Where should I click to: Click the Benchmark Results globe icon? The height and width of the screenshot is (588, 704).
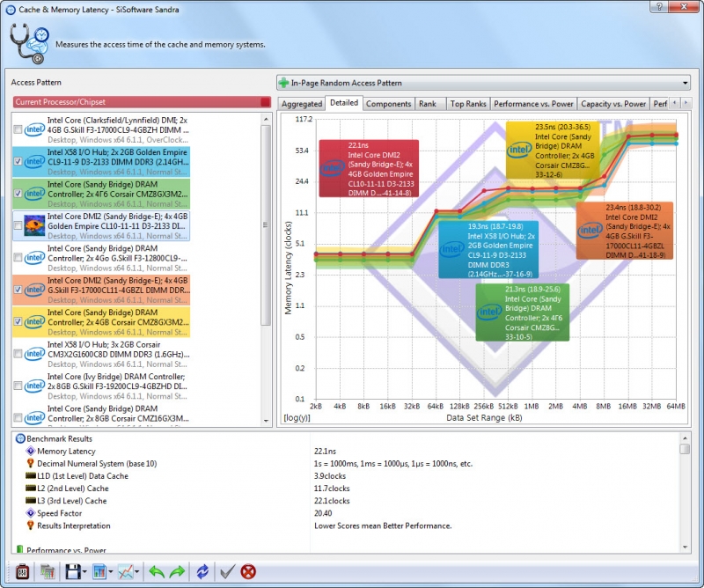(x=20, y=438)
